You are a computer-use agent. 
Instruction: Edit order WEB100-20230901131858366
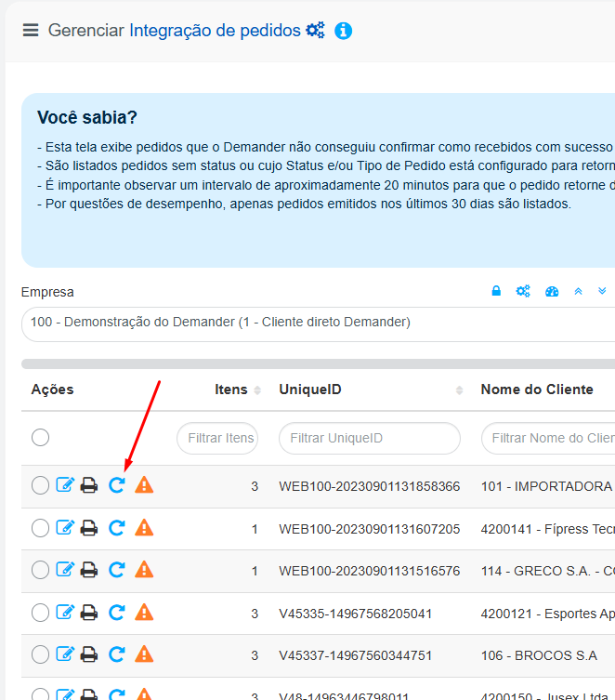tap(65, 484)
